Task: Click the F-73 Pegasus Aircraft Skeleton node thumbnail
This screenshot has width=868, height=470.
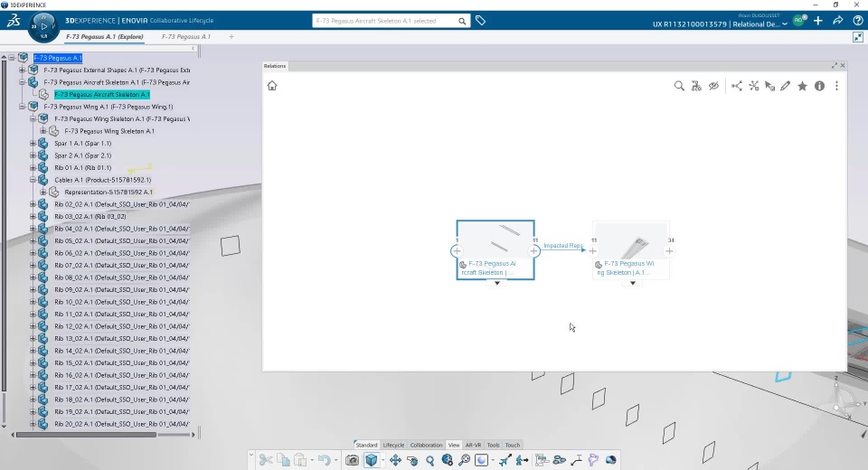Action: (495, 240)
